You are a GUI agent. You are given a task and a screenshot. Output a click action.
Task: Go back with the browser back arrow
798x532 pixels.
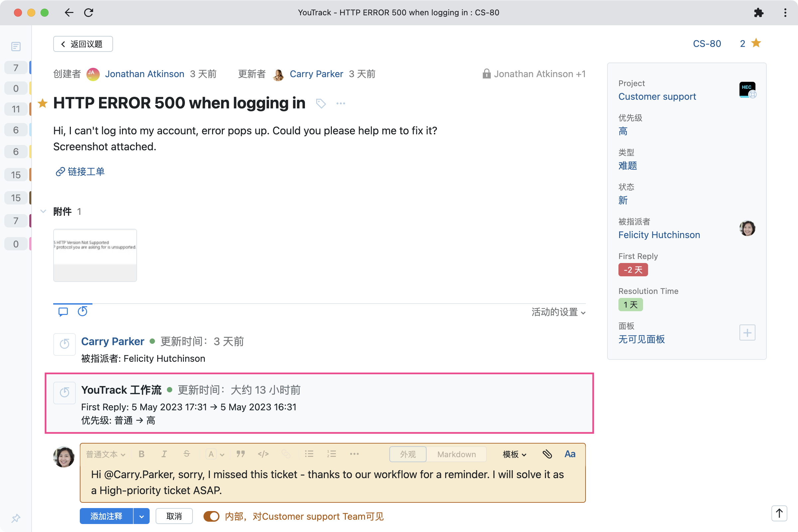69,13
